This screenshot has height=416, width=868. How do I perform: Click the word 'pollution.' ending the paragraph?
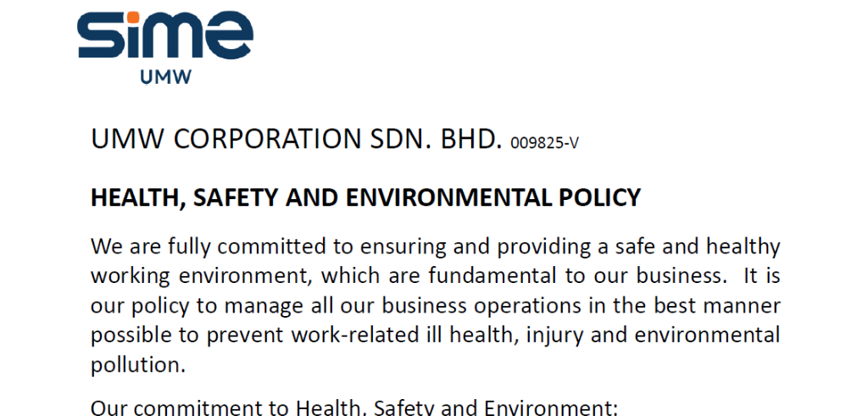point(138,364)
